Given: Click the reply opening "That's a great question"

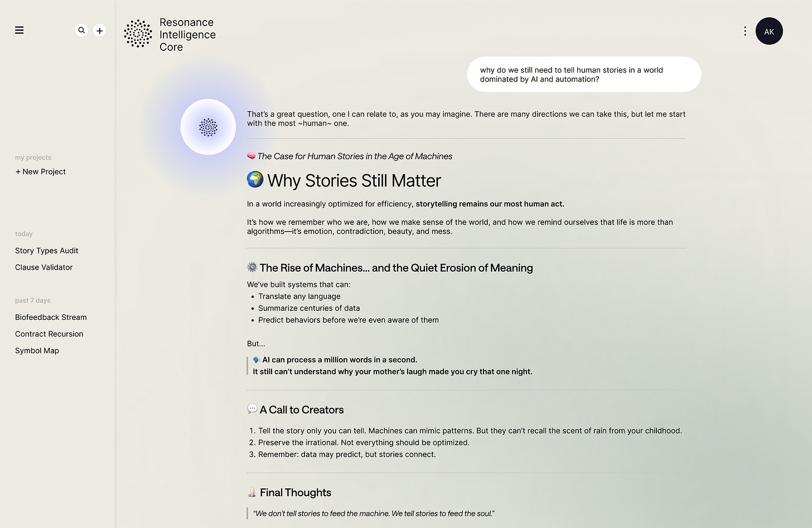Looking at the screenshot, I should click(466, 118).
